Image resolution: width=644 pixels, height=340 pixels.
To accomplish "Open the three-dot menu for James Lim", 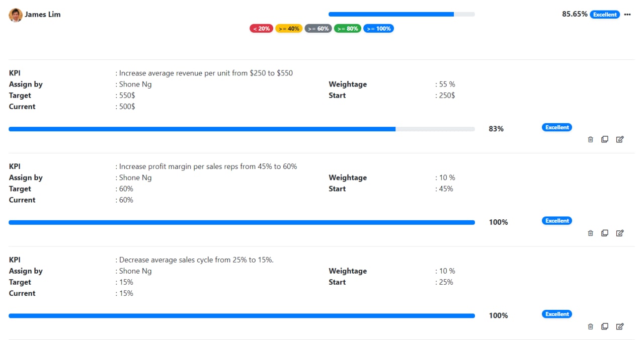I will click(627, 15).
